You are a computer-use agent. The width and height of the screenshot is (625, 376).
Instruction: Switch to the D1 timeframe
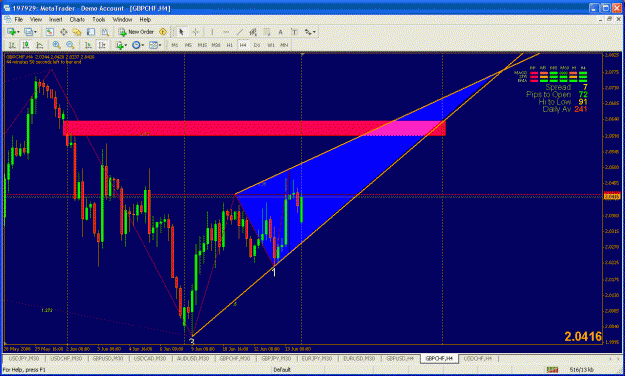pyautogui.click(x=257, y=45)
